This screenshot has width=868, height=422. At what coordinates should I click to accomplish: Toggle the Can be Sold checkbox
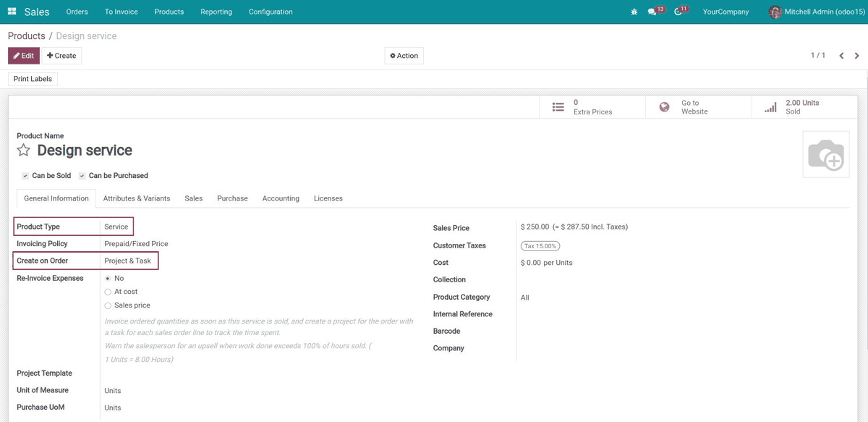[x=25, y=176]
